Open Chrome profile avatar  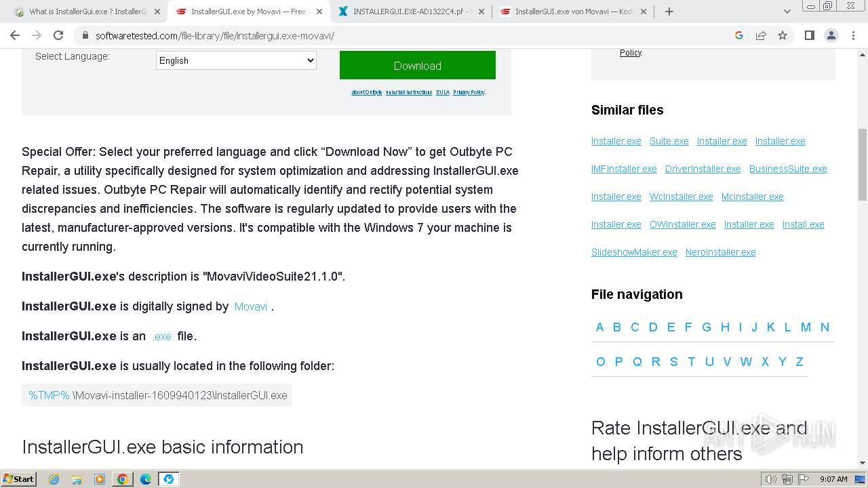(831, 35)
